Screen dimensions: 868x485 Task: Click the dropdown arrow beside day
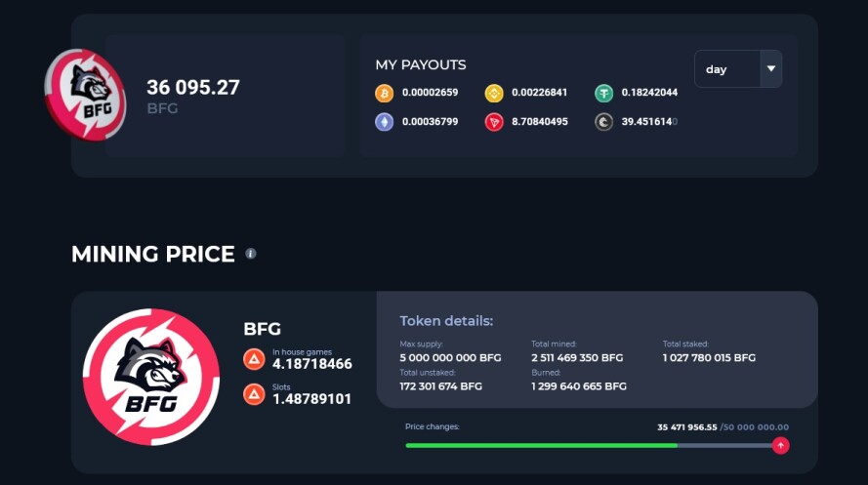click(771, 69)
